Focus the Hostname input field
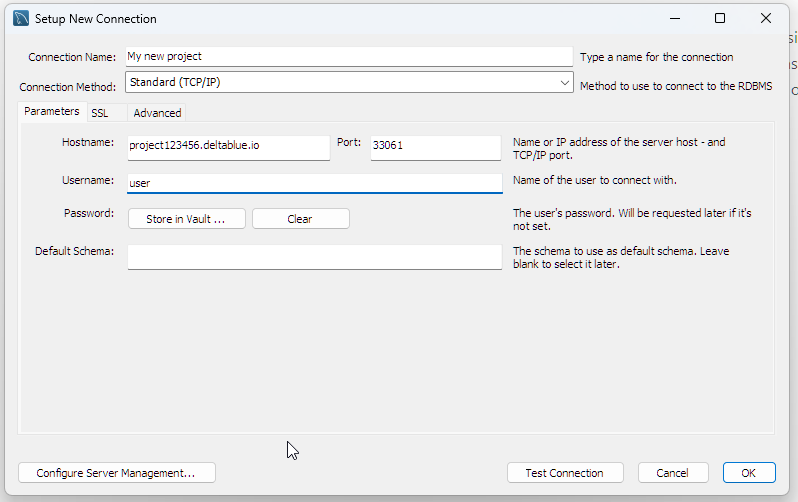Viewport: 798px width, 502px height. coord(228,146)
